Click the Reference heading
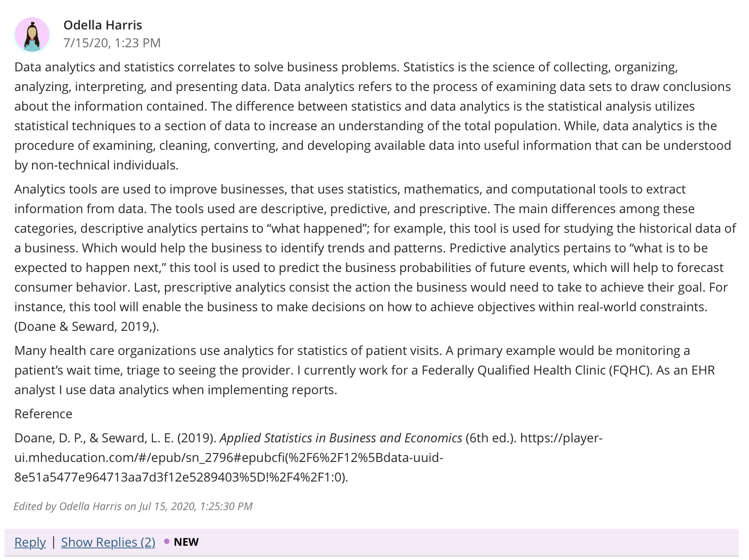The image size is (749, 560). (x=43, y=414)
